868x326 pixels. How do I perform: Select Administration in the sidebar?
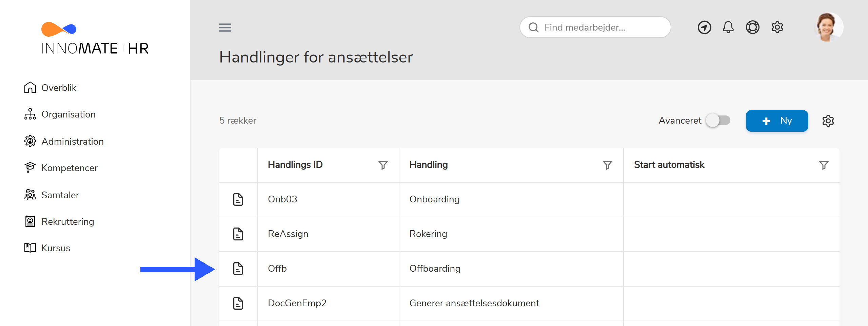tap(30, 141)
